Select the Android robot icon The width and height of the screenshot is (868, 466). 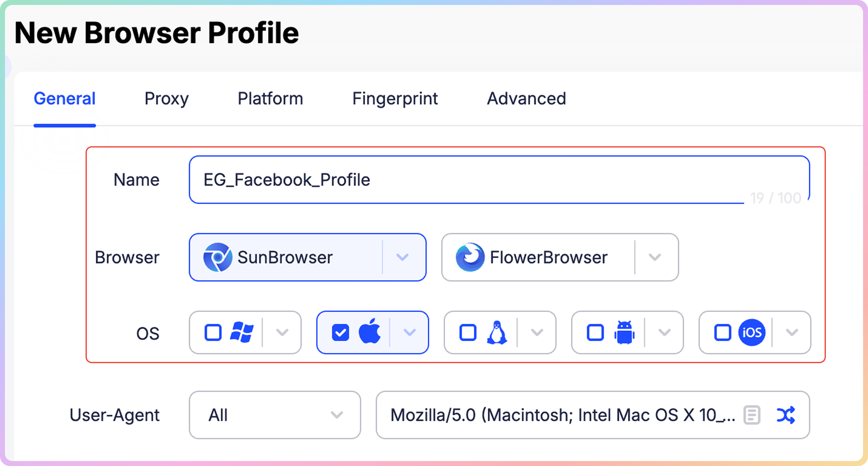tap(624, 332)
